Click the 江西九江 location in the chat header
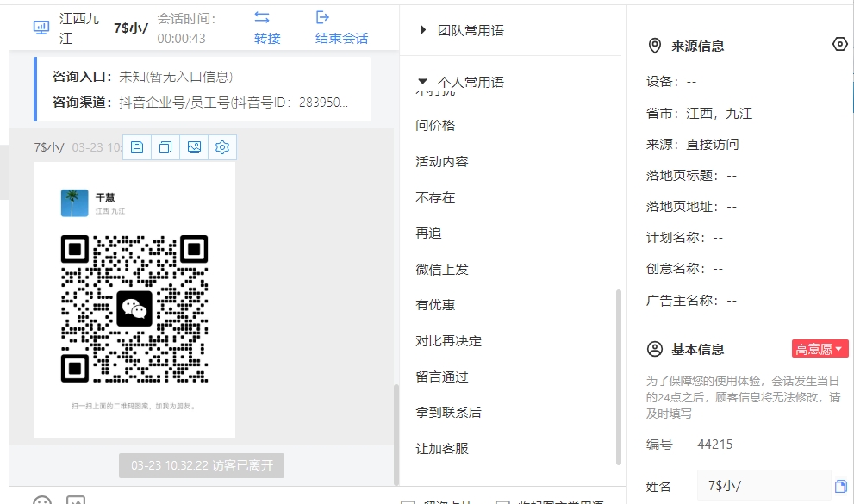The image size is (854, 504). [79, 28]
